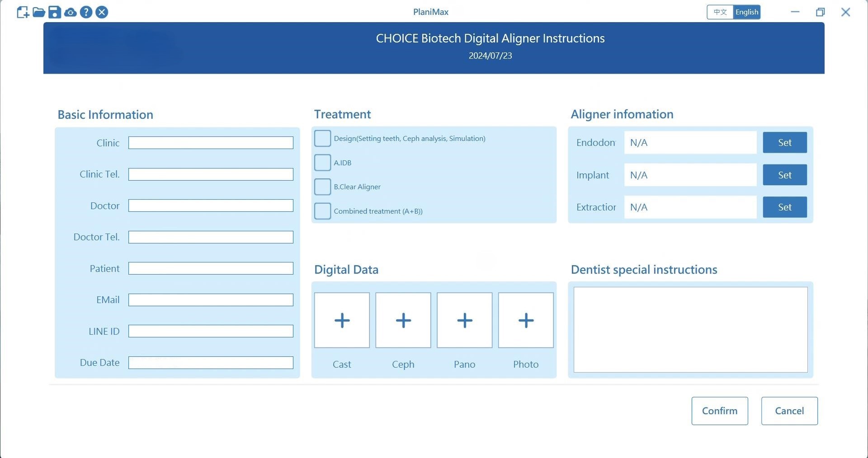Click Set button for Implant
868x458 pixels.
(x=785, y=175)
